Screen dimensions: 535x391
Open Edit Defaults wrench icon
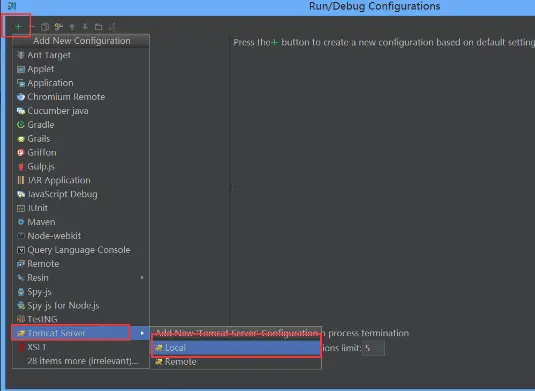tap(58, 27)
